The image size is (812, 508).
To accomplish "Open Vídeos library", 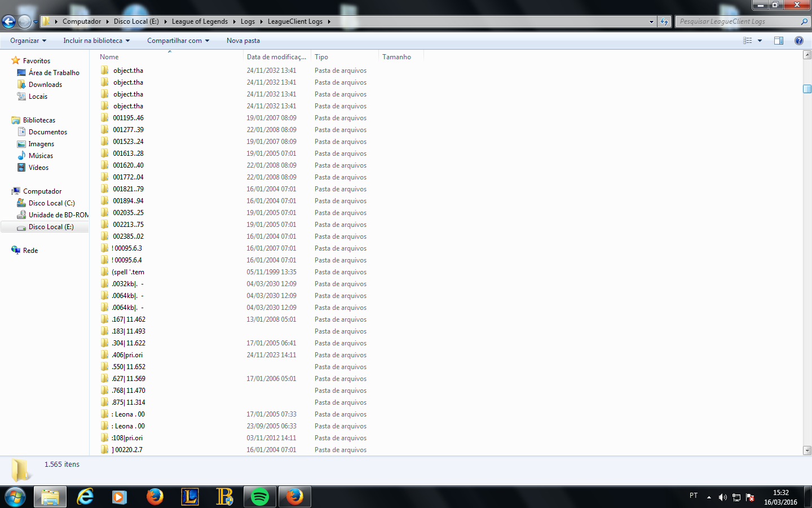I will (x=38, y=168).
